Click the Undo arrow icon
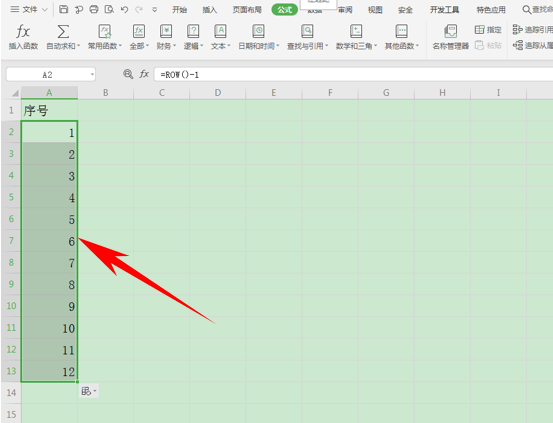 pos(124,10)
